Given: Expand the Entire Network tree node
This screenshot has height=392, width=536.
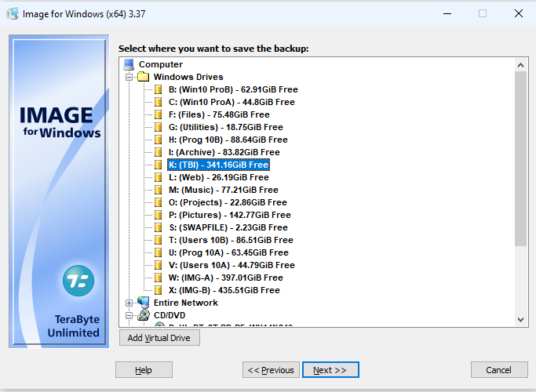Looking at the screenshot, I should (129, 303).
